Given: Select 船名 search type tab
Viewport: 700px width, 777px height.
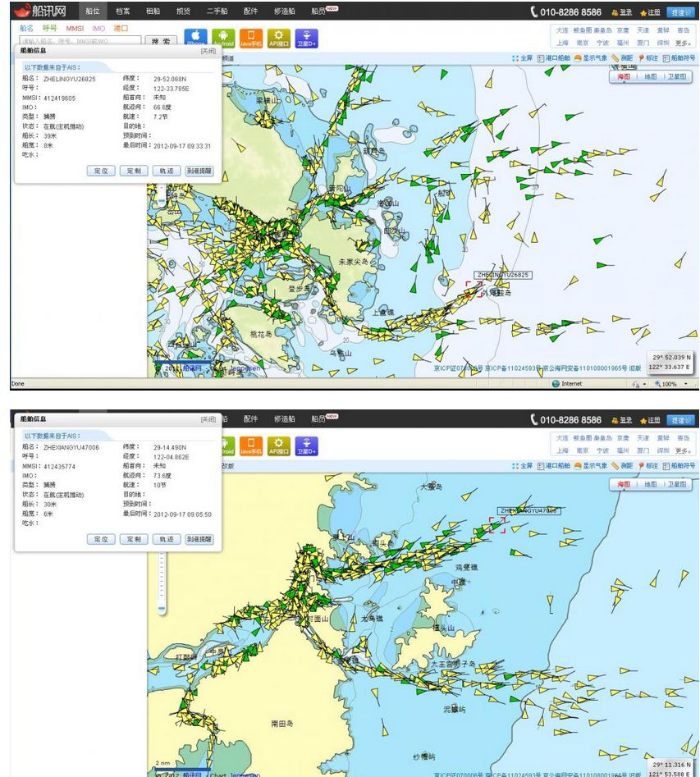Looking at the screenshot, I should (26, 28).
